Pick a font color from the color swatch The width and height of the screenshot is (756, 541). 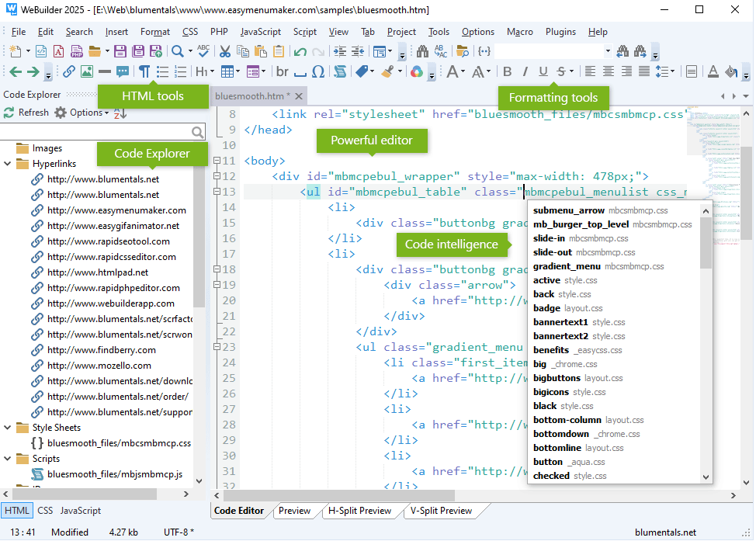pyautogui.click(x=713, y=71)
